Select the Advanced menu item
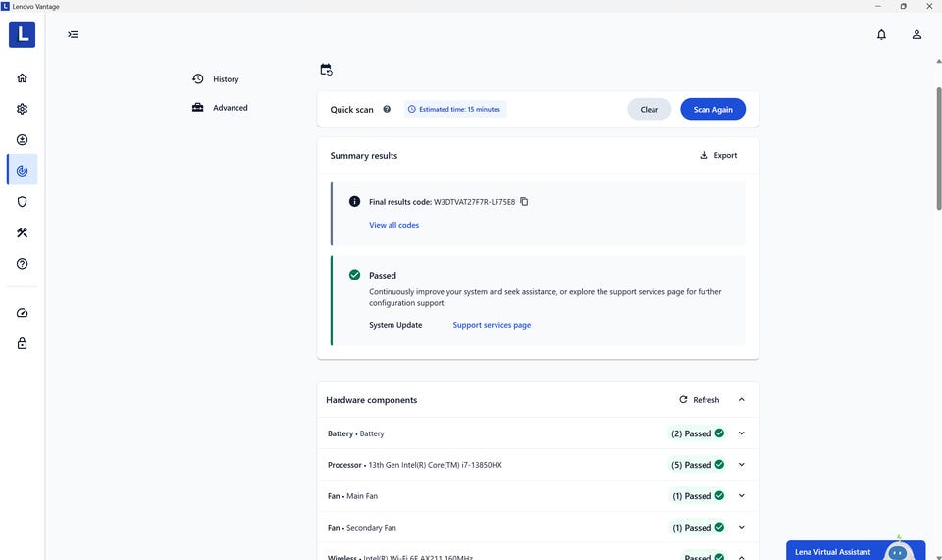 (230, 108)
